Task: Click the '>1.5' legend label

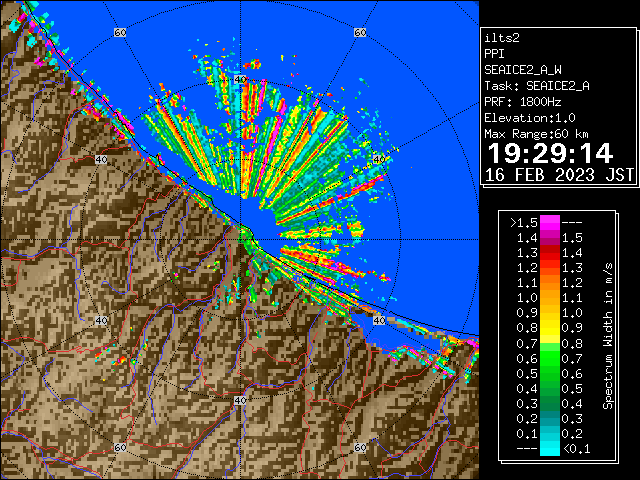Action: tap(524, 223)
